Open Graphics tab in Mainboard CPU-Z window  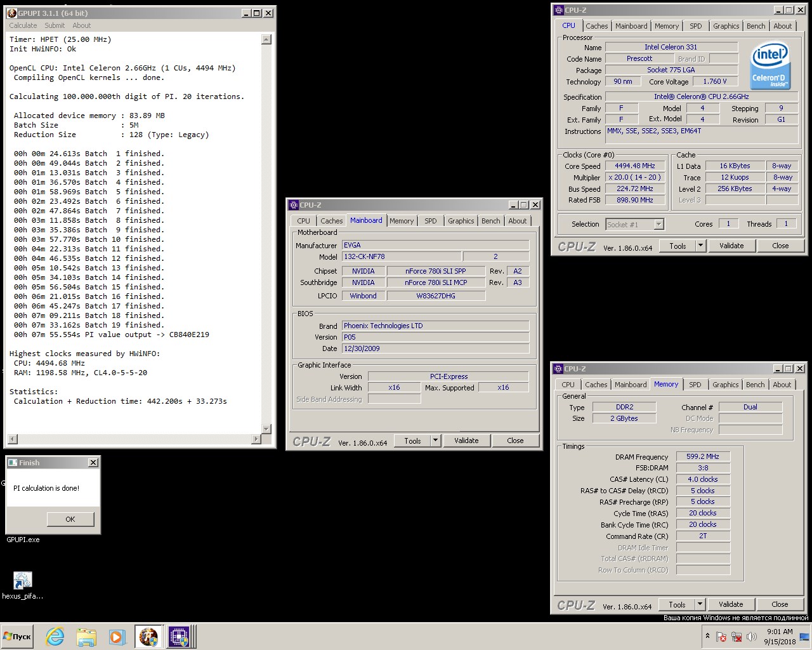click(461, 221)
